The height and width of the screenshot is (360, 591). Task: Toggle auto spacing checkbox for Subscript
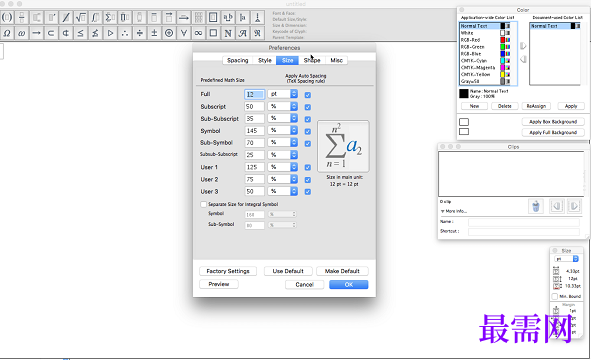[x=308, y=107]
